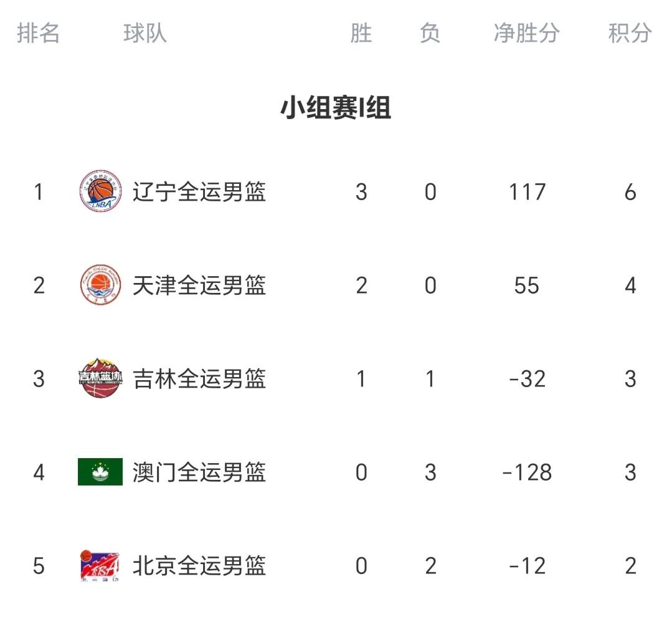Click the Beijing team logo

(x=100, y=565)
